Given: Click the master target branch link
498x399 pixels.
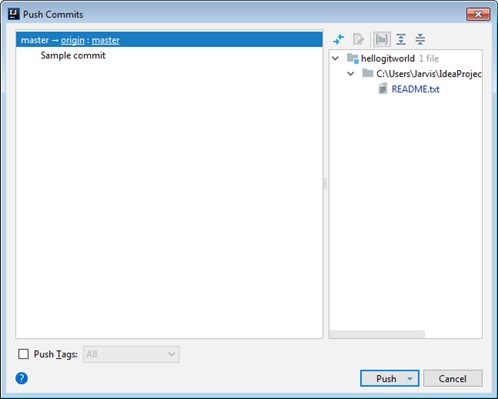Looking at the screenshot, I should point(105,40).
